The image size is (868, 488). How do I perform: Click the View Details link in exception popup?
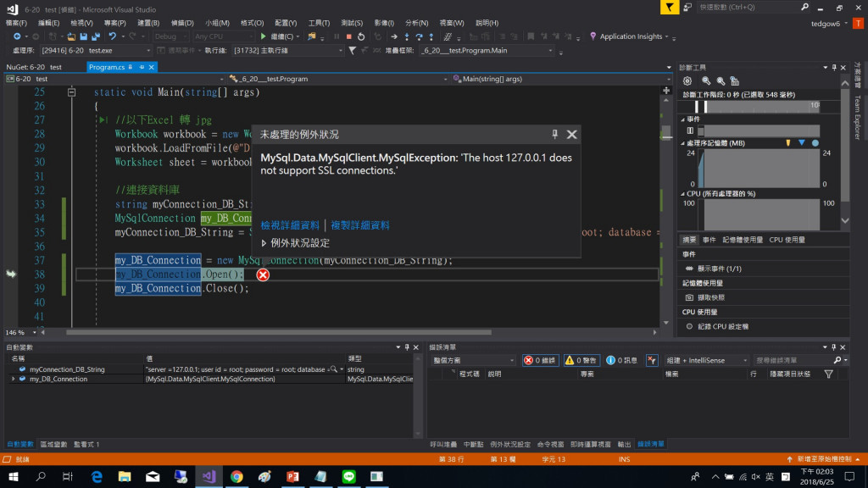[290, 225]
